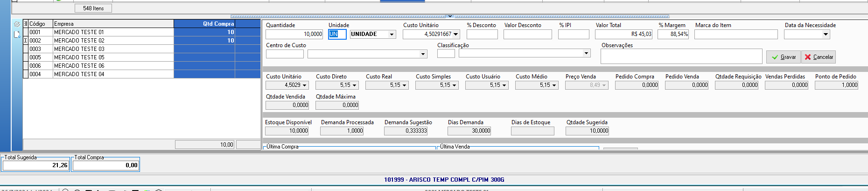The image size is (868, 191).
Task: Click the UN unit code field
Action: (337, 34)
